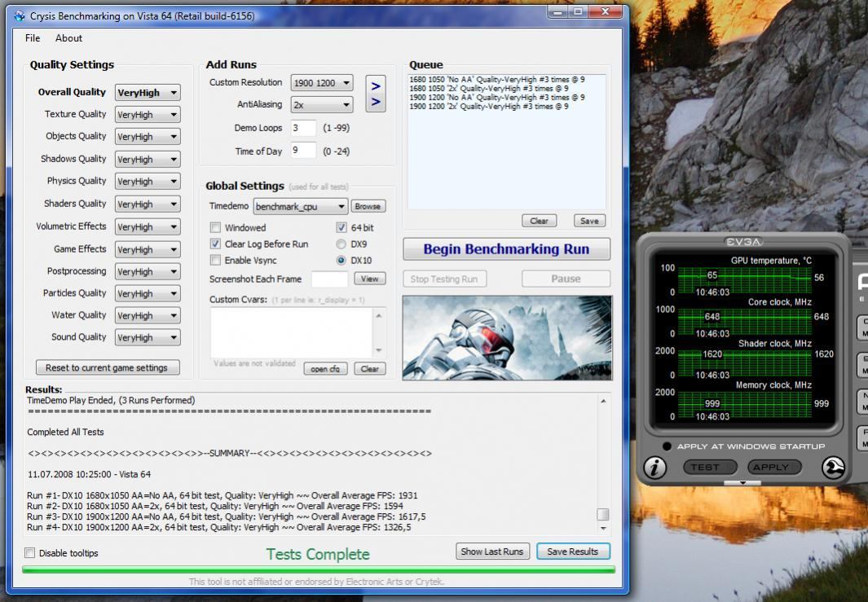Open the Shaders Quality dropdown
The height and width of the screenshot is (602, 868).
[x=148, y=204]
